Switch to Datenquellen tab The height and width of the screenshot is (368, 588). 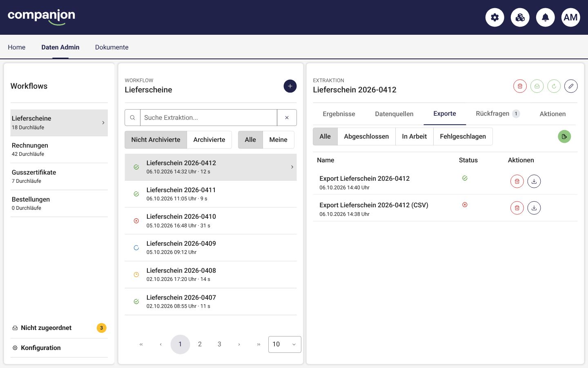tap(394, 114)
